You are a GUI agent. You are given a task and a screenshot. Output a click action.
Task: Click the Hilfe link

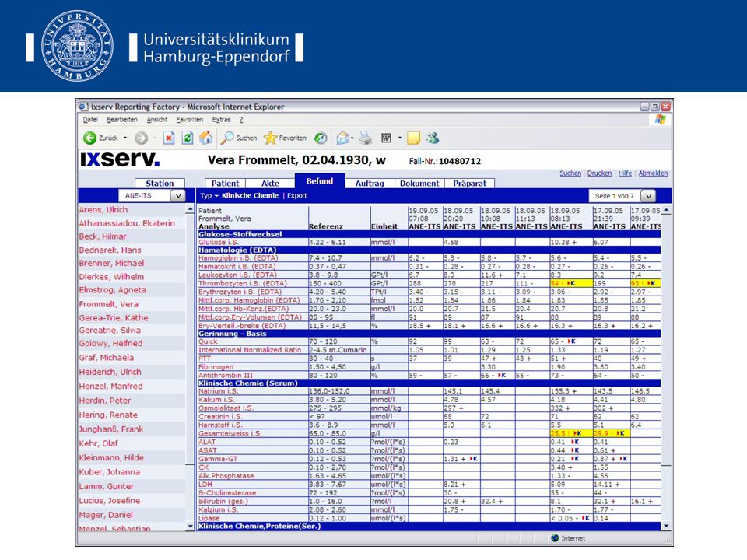tap(625, 173)
